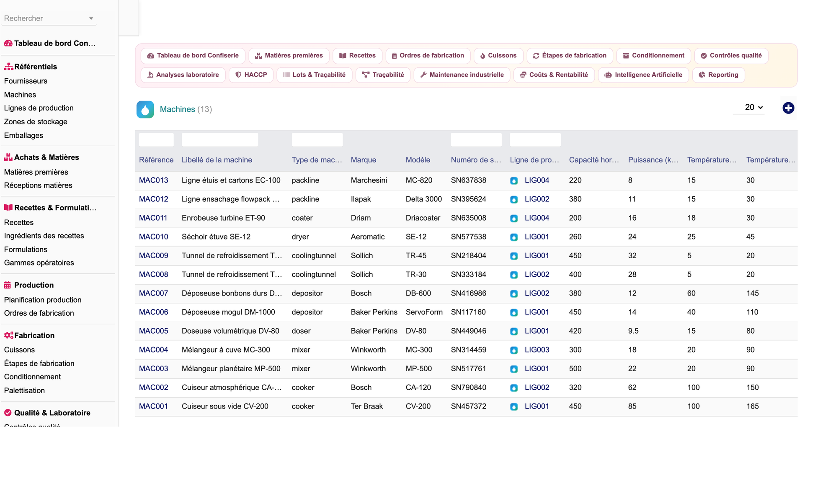Open the MAC013 reference link
Screen dimensions: 815x504
pos(154,180)
